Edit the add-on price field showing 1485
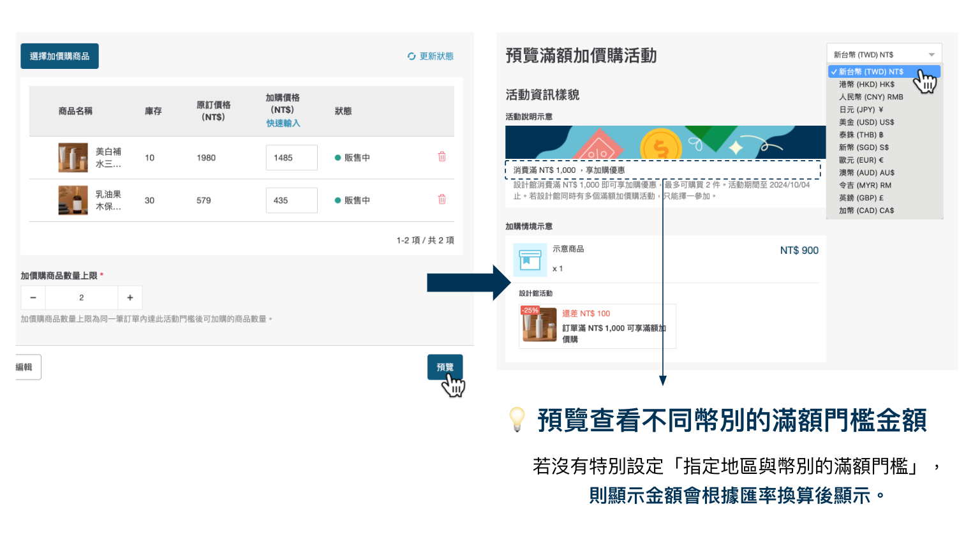Viewport: 980px width, 546px height. point(291,158)
